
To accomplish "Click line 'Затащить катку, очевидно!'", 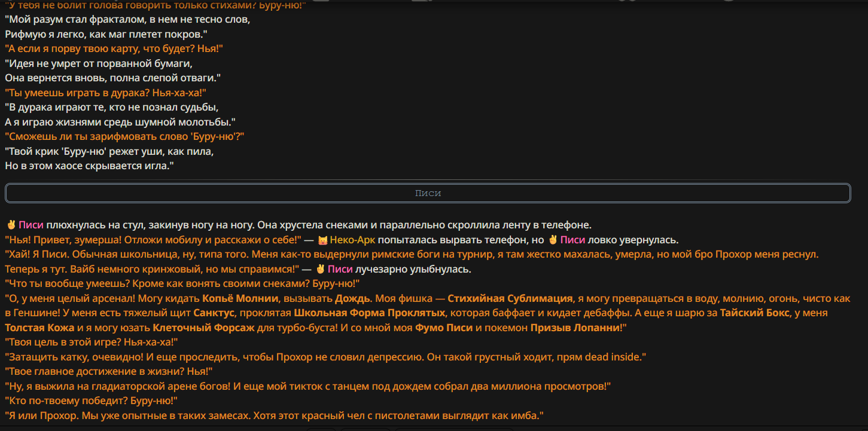I will tap(325, 357).
